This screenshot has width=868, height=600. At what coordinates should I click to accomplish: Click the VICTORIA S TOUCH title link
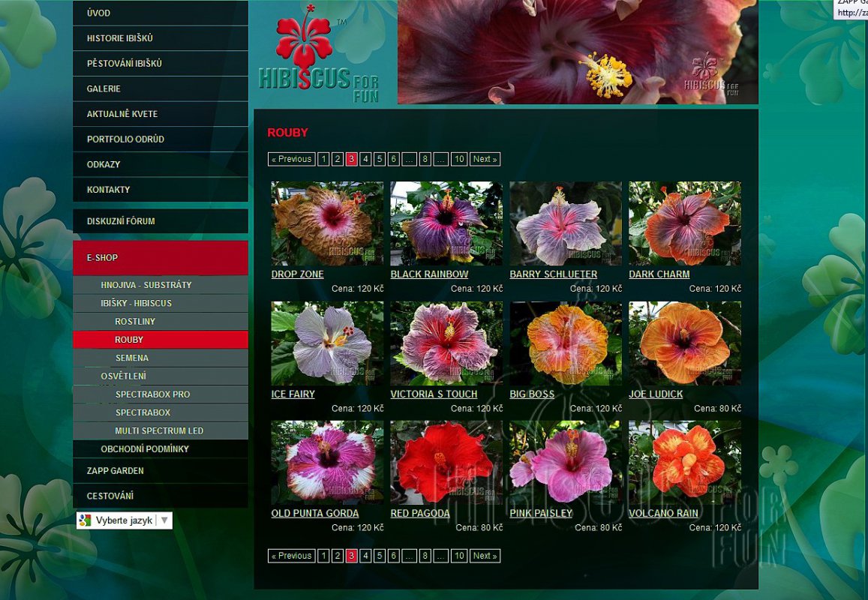coord(434,394)
